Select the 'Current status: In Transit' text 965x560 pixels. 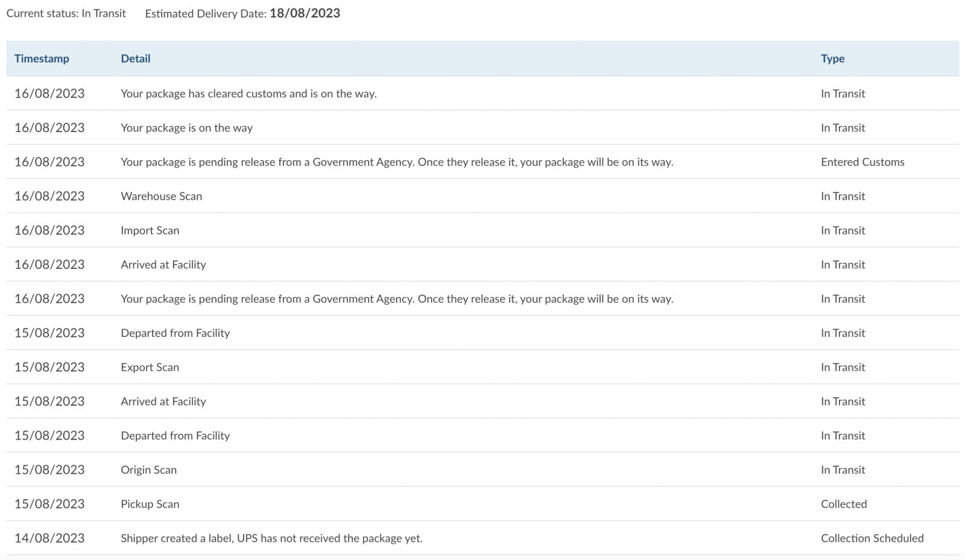pyautogui.click(x=66, y=13)
